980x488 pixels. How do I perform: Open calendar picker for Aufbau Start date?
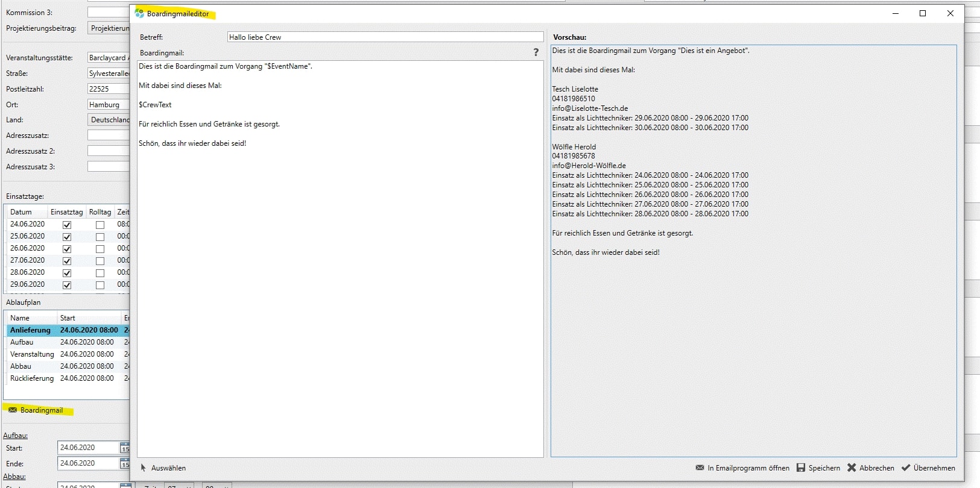[x=125, y=448]
